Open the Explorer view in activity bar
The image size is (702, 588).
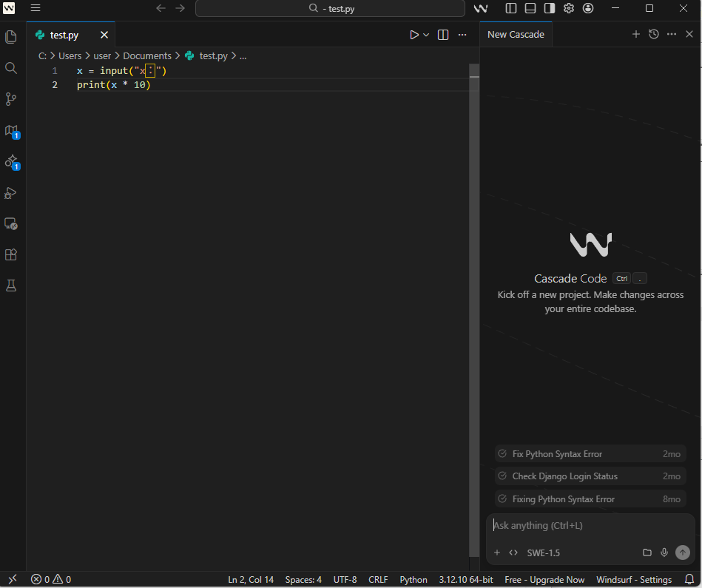pos(11,36)
